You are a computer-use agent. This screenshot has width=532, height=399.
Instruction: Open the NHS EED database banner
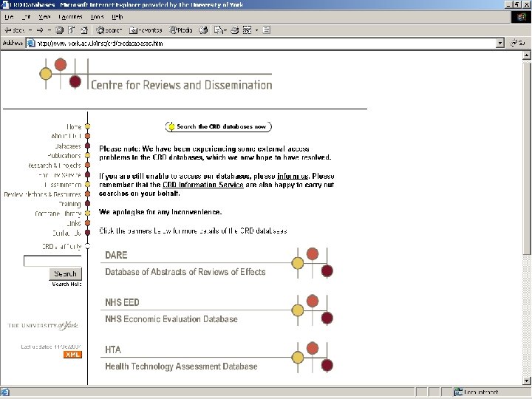pyautogui.click(x=217, y=310)
